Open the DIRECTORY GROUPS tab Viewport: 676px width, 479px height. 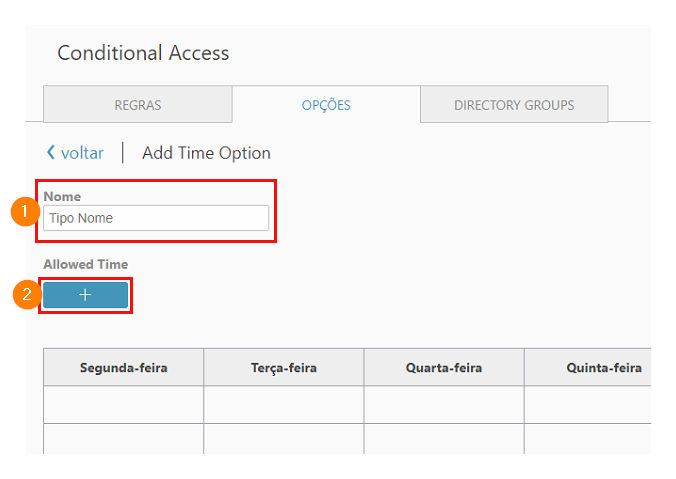tap(514, 104)
